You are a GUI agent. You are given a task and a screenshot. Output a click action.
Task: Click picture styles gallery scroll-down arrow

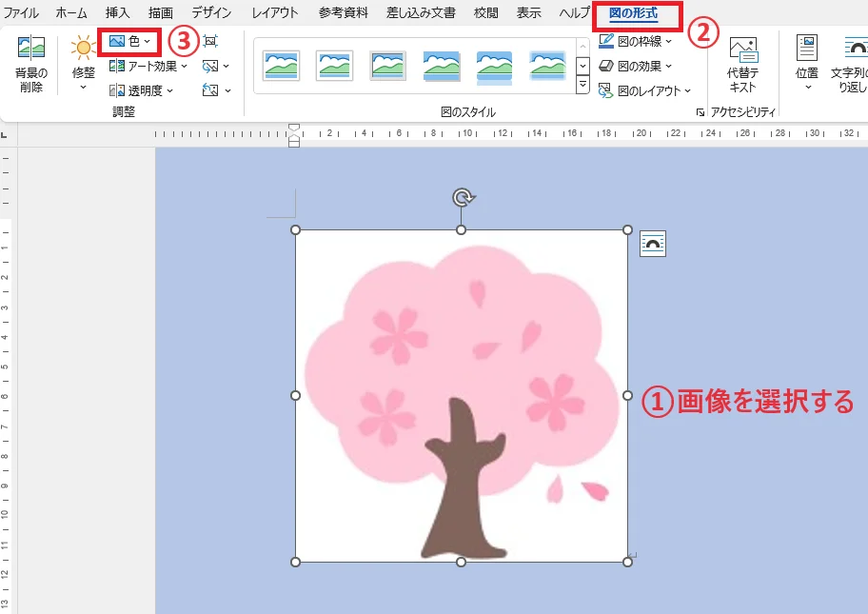(x=582, y=66)
